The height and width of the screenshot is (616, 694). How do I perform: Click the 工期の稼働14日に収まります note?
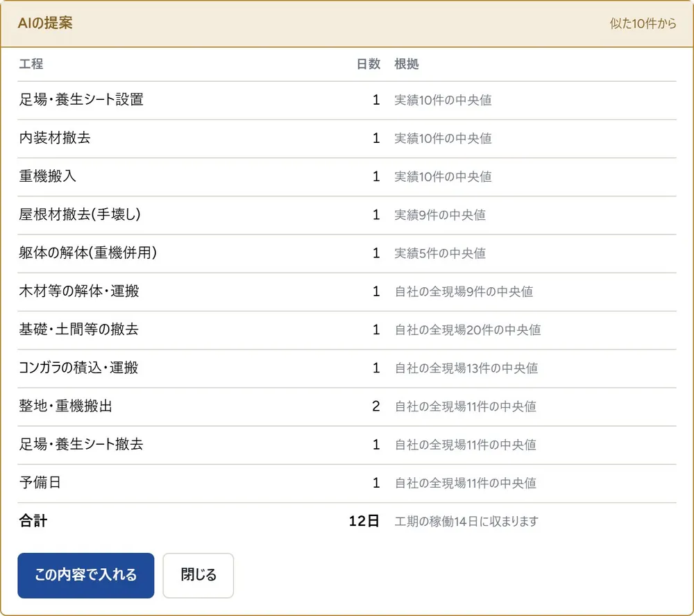click(466, 521)
